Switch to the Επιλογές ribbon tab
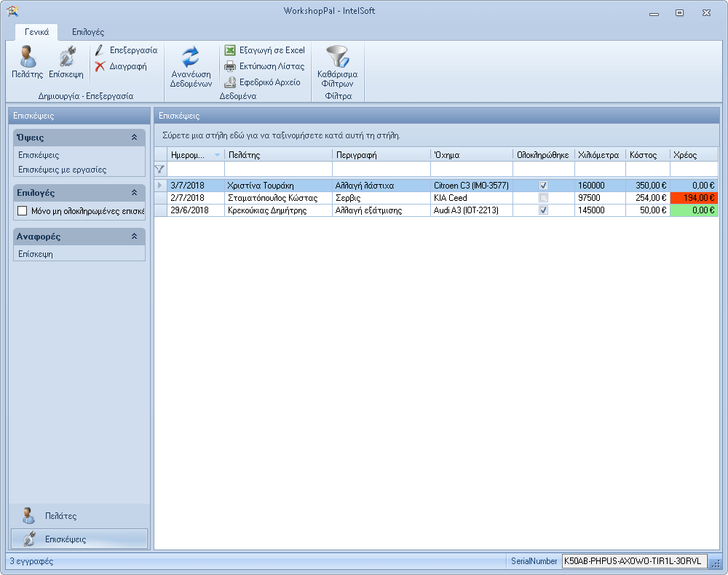Viewport: 728px width, 575px height. pos(88,32)
